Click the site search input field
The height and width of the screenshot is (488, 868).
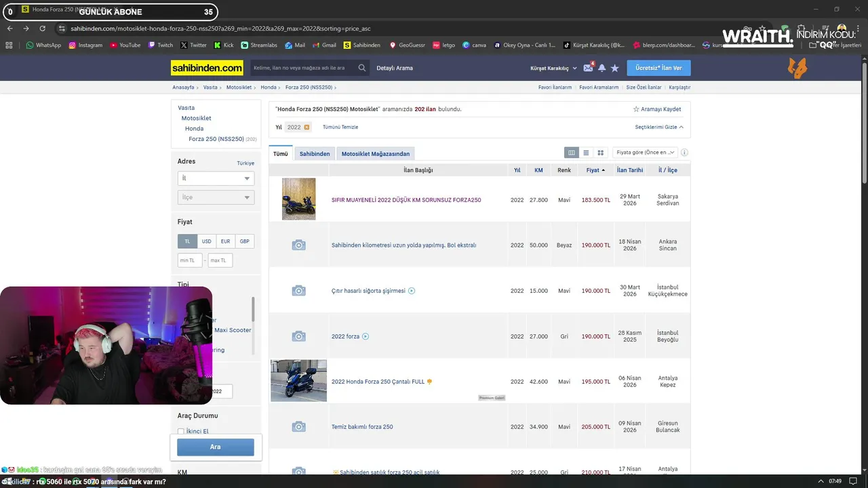point(303,68)
